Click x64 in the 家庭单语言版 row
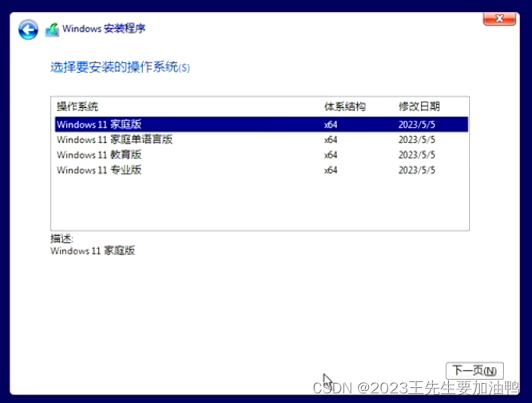Image resolution: width=532 pixels, height=403 pixels. 331,140
